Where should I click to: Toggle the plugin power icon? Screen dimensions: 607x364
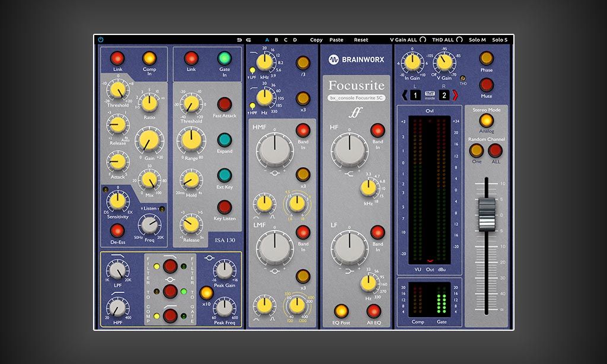pos(101,40)
